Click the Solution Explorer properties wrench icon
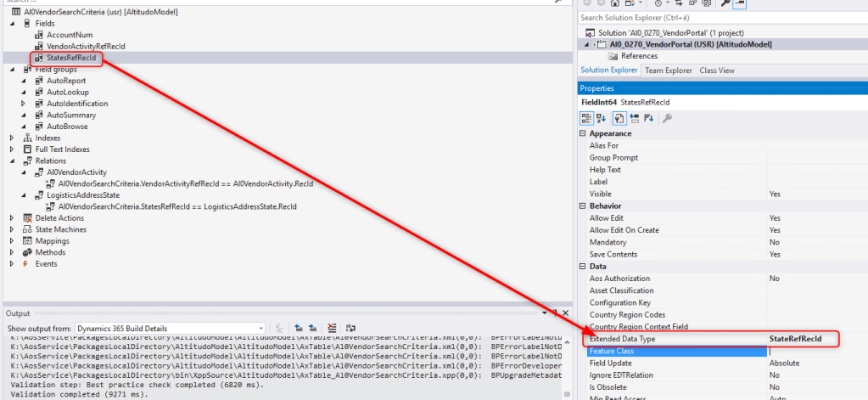868x400 pixels. tap(726, 3)
